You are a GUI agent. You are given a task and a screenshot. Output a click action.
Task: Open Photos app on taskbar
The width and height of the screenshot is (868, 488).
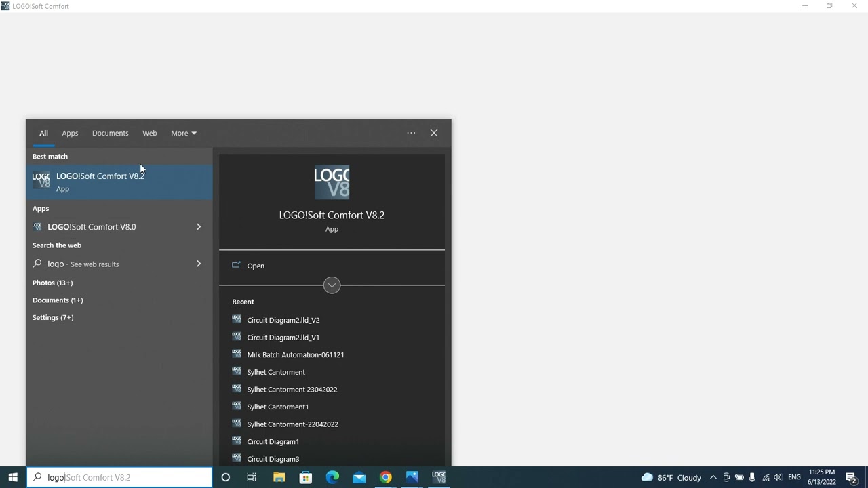pyautogui.click(x=412, y=477)
